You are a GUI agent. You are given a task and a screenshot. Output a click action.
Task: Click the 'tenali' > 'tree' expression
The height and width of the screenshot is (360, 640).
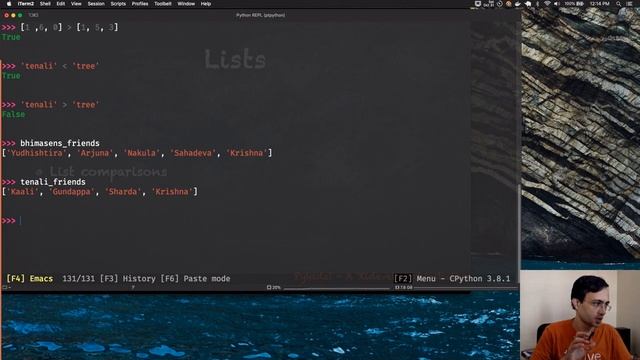(60, 105)
